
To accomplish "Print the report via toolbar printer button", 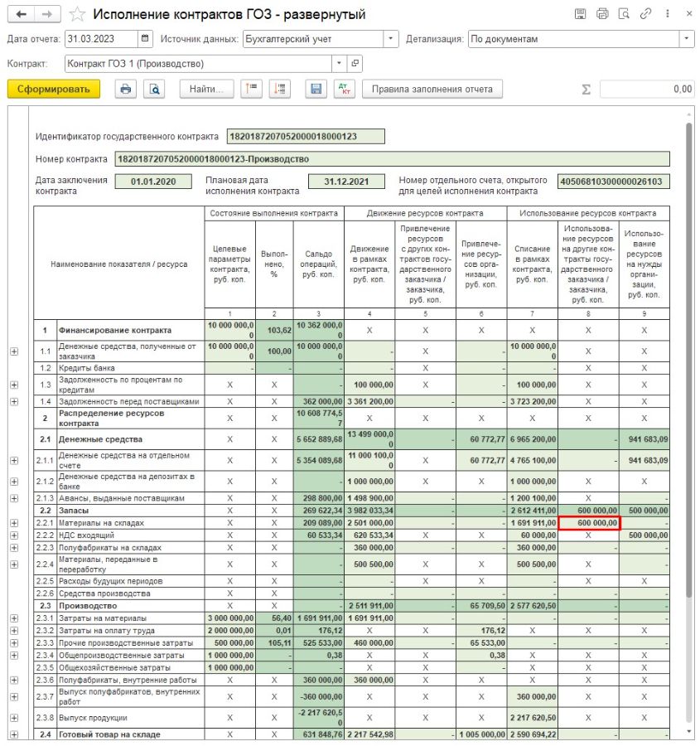I will pyautogui.click(x=126, y=89).
